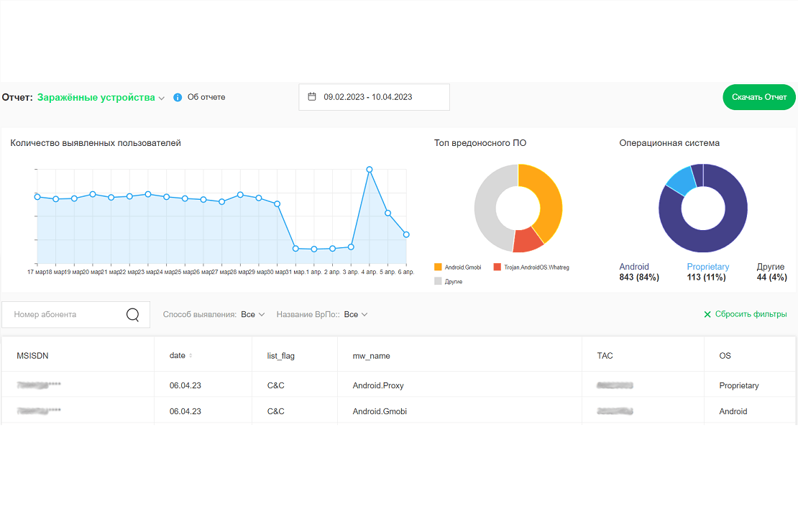Viewport: 798px width, 532px height.
Task: Click the Скачать Отчет button
Action: (x=758, y=97)
